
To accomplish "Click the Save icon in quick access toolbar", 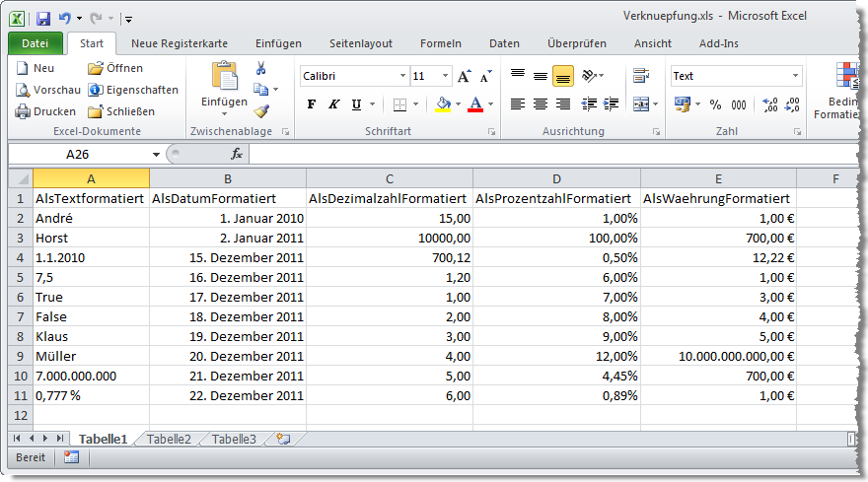I will (42, 18).
